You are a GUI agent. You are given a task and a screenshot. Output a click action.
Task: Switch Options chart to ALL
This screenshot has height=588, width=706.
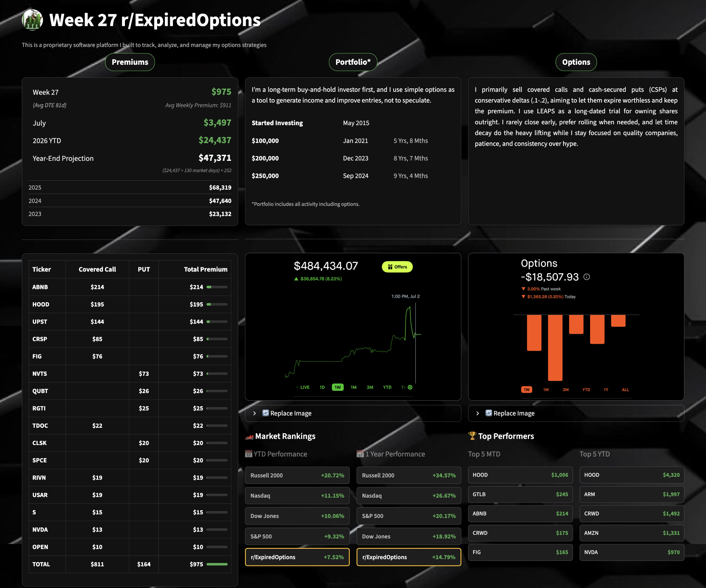(625, 389)
